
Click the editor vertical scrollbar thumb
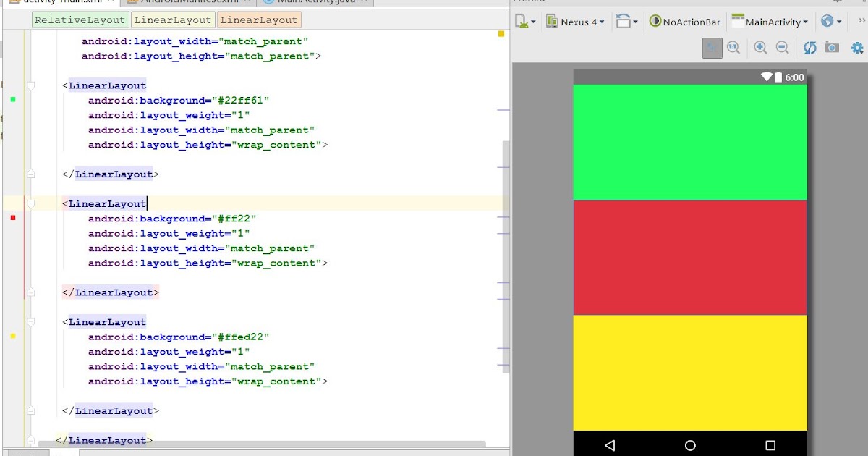(x=506, y=256)
